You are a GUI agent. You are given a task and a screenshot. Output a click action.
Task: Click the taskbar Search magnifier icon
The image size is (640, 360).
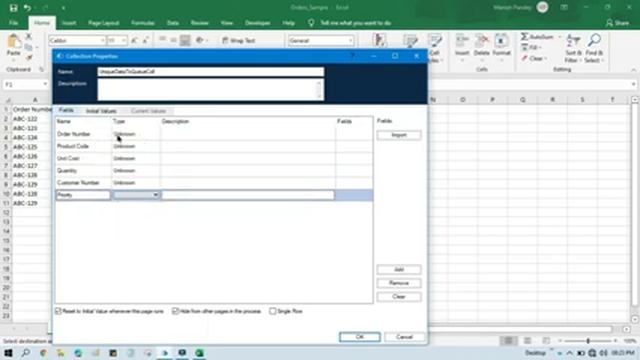pyautogui.click(x=26, y=353)
